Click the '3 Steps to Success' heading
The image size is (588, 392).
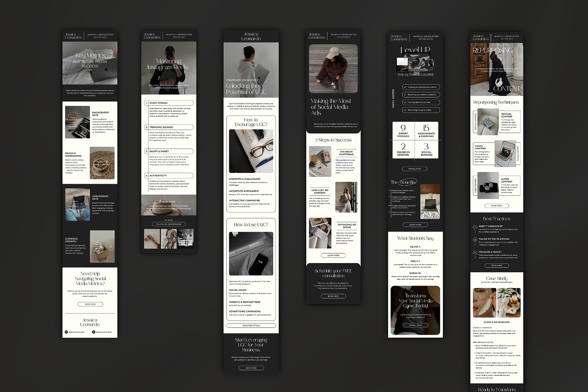(333, 140)
